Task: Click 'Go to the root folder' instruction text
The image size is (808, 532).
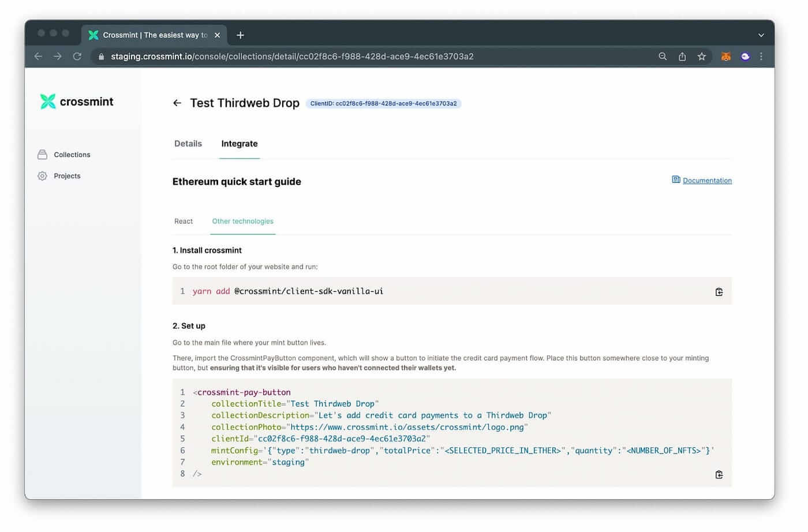Action: point(245,267)
